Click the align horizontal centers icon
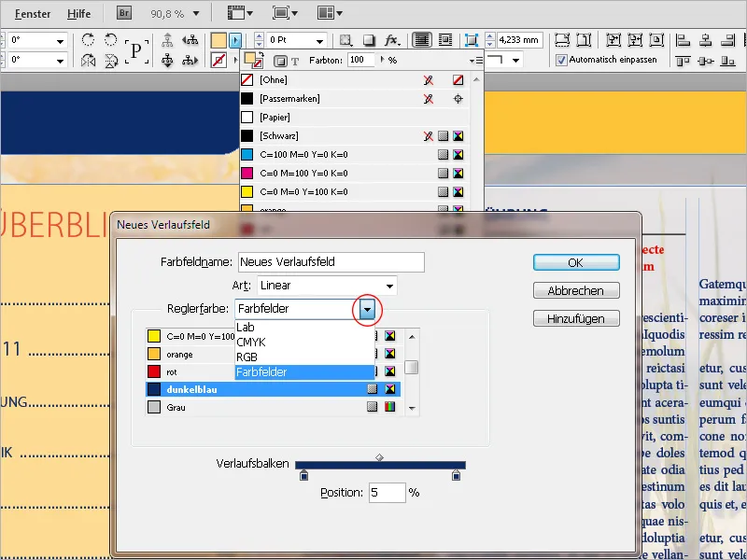 click(x=706, y=40)
